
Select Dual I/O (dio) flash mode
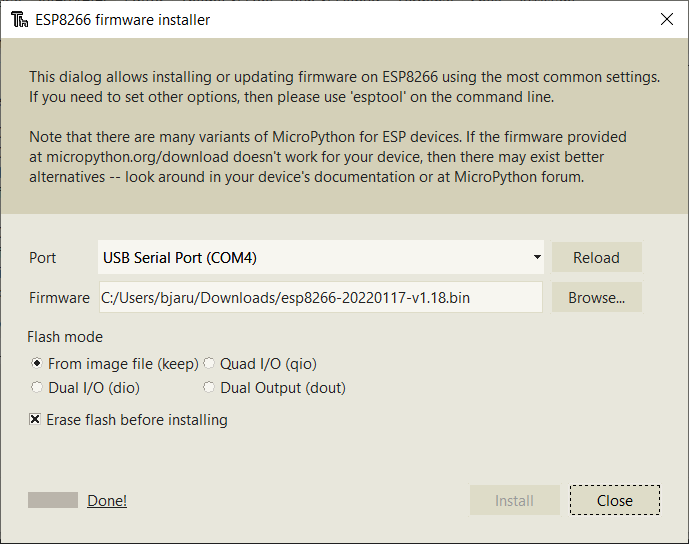[38, 388]
